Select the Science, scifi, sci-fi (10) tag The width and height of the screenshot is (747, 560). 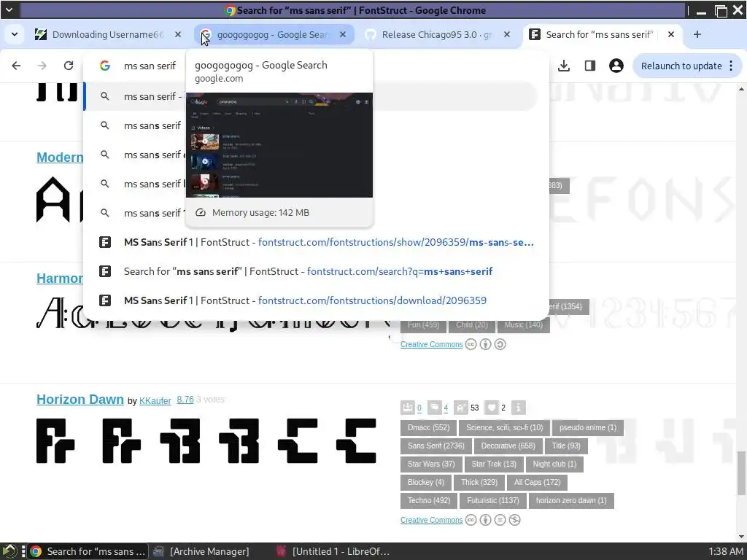click(x=505, y=427)
